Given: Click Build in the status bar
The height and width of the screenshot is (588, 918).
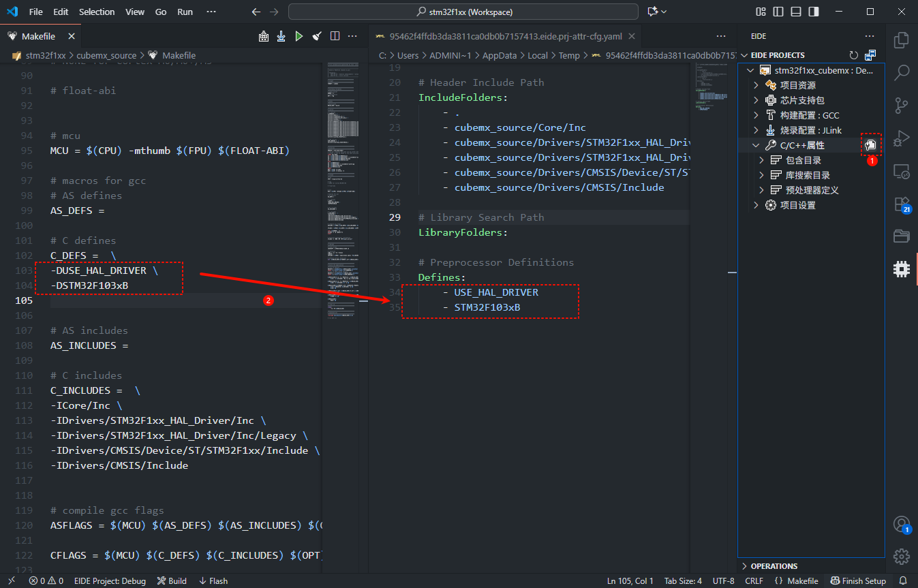Looking at the screenshot, I should pyautogui.click(x=172, y=581).
